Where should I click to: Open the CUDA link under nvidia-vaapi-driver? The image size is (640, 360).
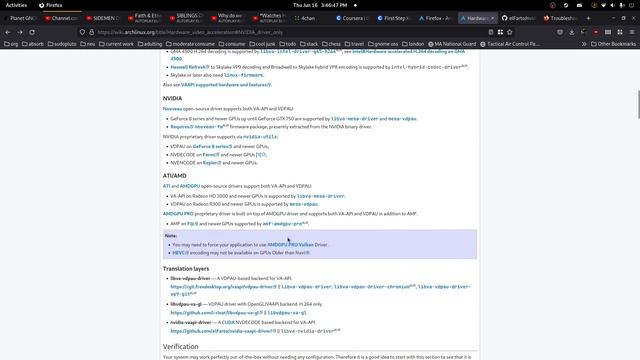click(x=228, y=322)
